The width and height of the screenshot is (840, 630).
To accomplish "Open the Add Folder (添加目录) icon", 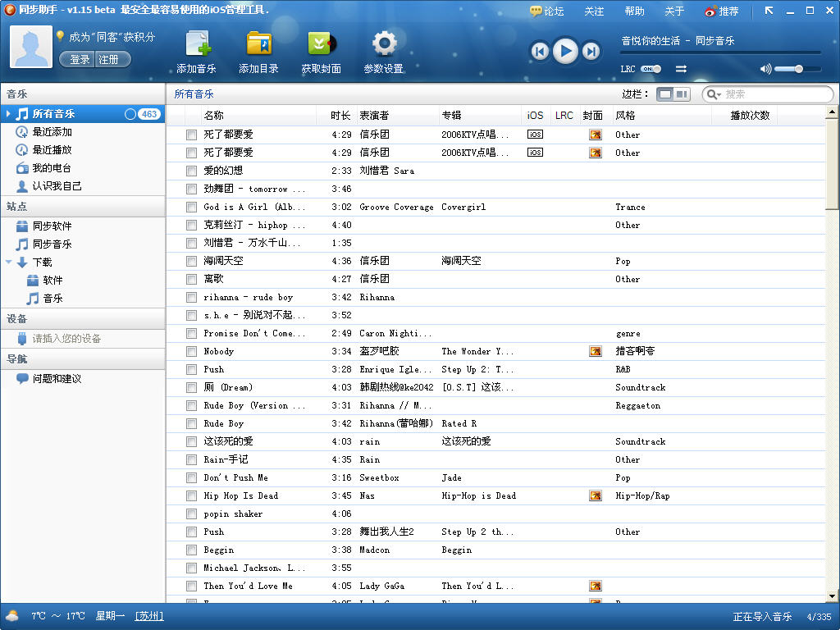I will tap(258, 43).
